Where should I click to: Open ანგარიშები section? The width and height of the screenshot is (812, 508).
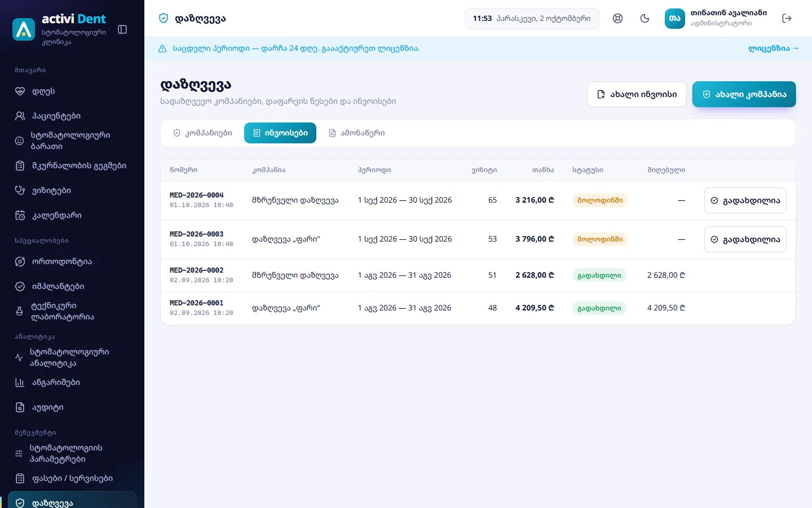[72, 383]
